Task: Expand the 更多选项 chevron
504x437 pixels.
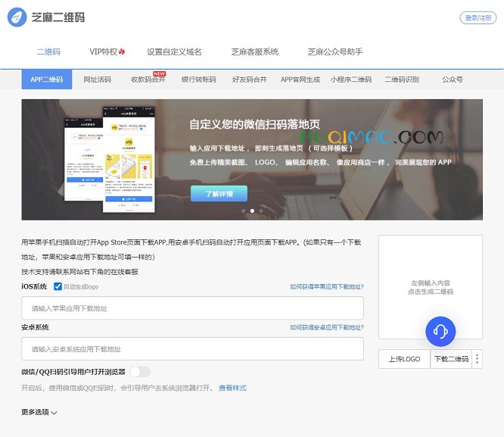Action: (54, 413)
